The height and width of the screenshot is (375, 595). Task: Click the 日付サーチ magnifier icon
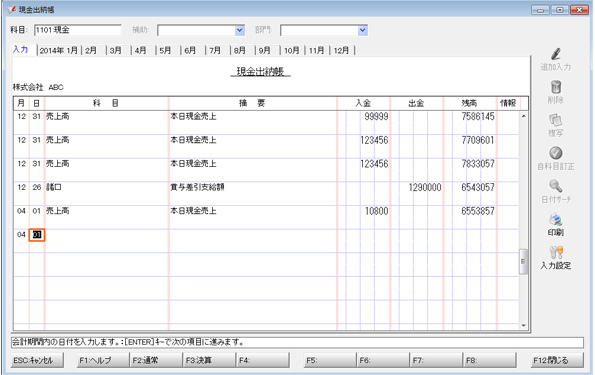[556, 186]
